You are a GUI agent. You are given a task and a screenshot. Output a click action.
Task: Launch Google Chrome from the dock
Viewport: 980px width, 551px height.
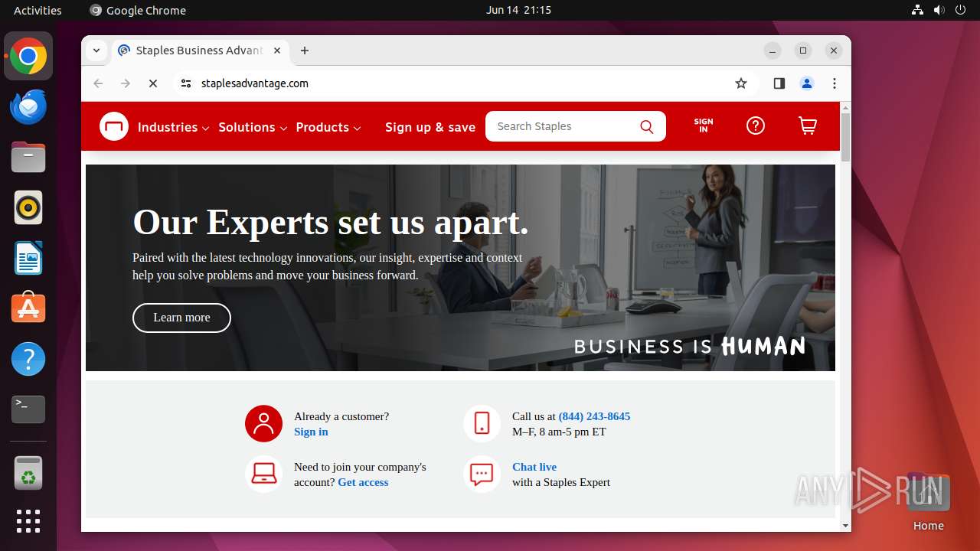tap(28, 56)
